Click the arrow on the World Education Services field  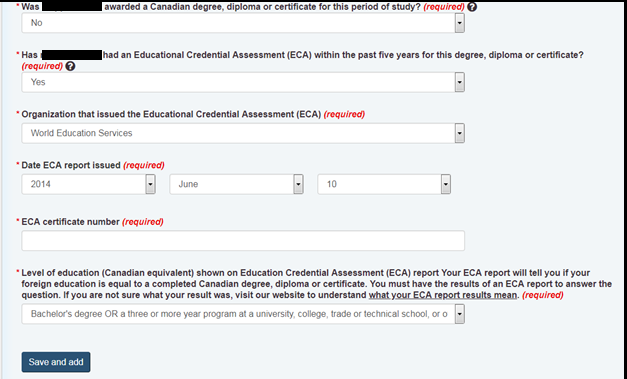[x=460, y=133]
